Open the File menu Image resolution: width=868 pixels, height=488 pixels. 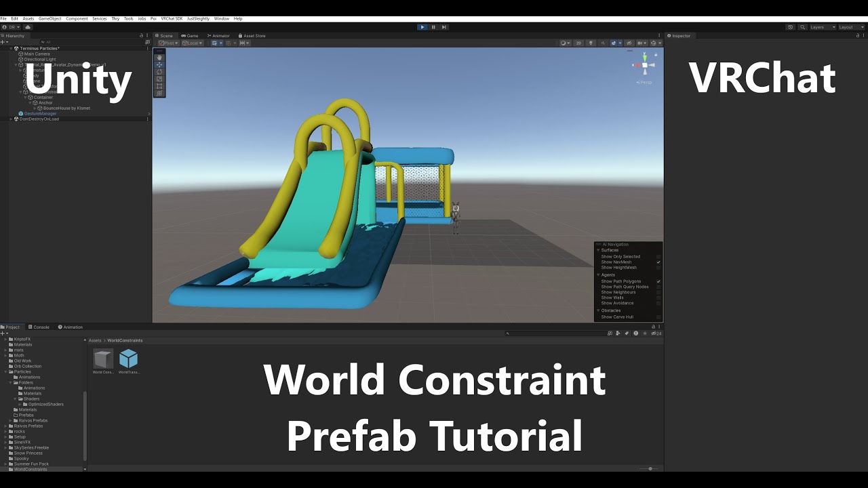coord(5,18)
